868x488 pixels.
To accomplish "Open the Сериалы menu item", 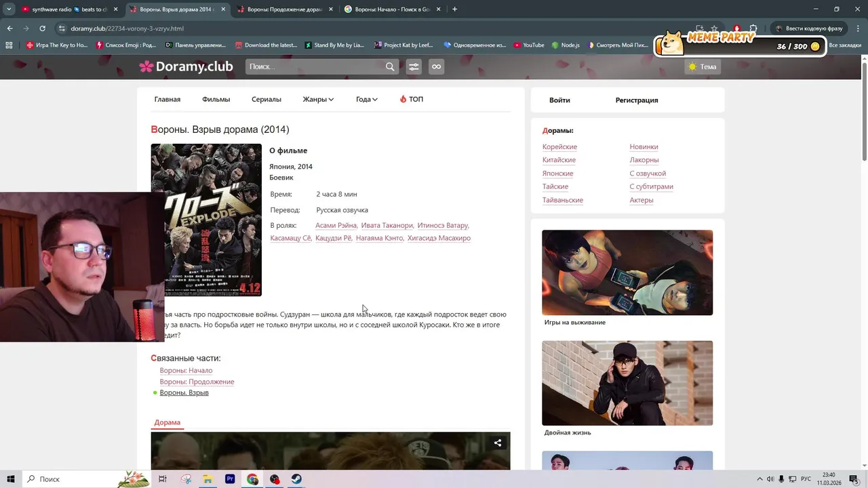I will [x=267, y=99].
